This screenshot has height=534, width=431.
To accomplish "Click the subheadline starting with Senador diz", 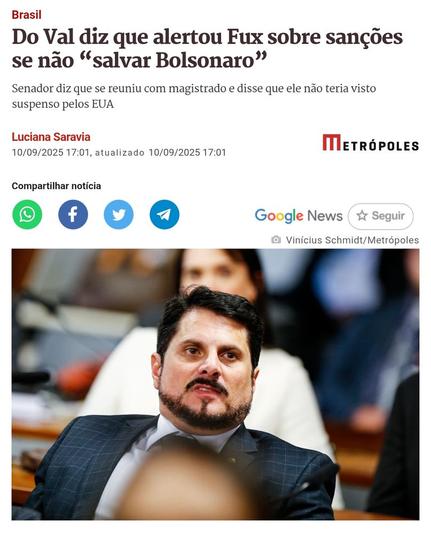I will (194, 96).
